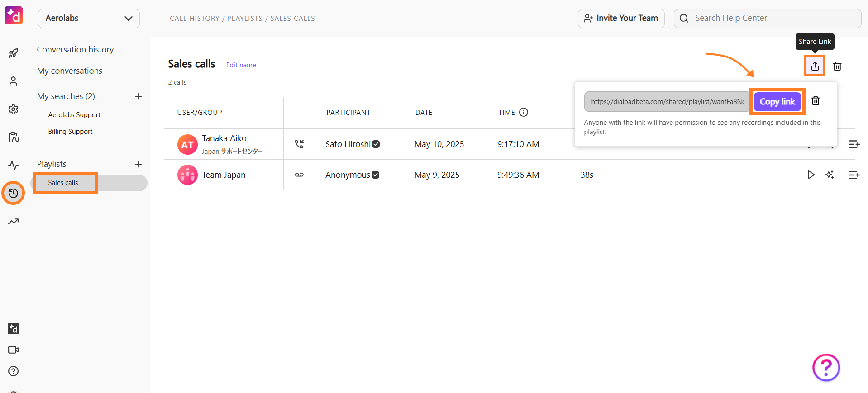
Task: Open the call history clock icon
Action: (14, 193)
